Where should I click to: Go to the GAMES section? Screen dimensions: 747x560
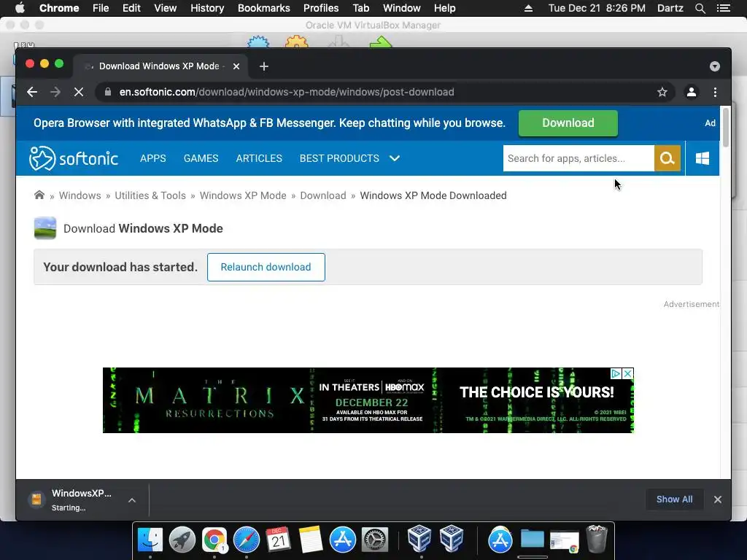201,158
